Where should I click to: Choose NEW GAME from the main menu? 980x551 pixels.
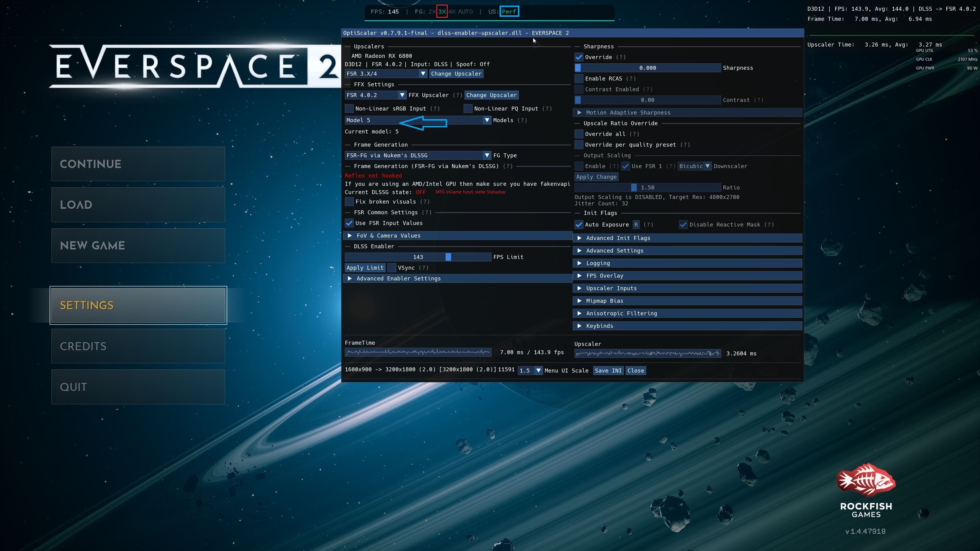(138, 246)
